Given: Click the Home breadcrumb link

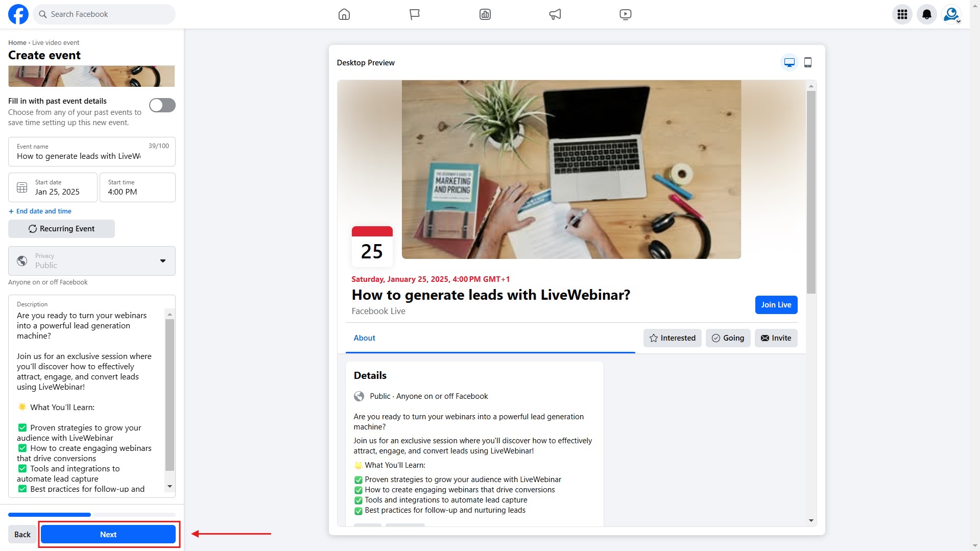Looking at the screenshot, I should [x=17, y=43].
